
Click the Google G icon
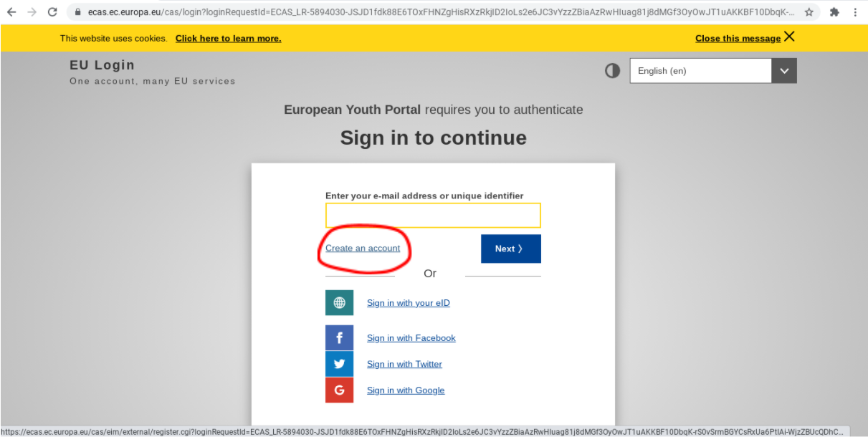tap(339, 390)
